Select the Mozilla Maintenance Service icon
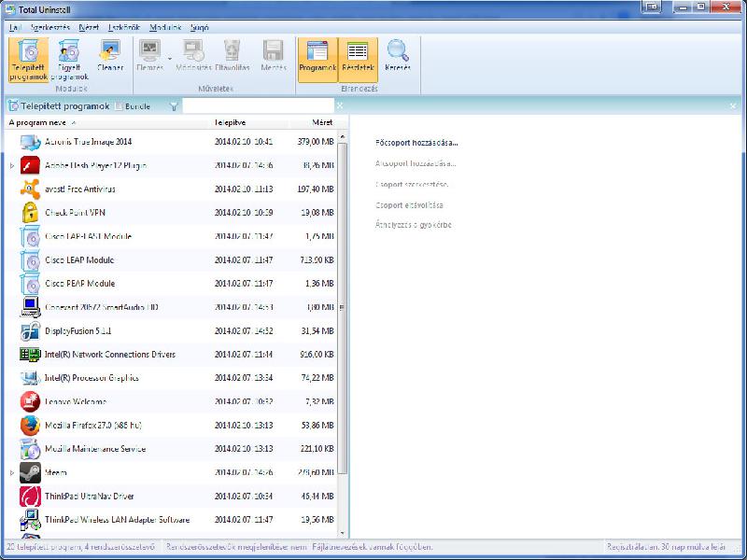747x560 pixels. tap(30, 449)
